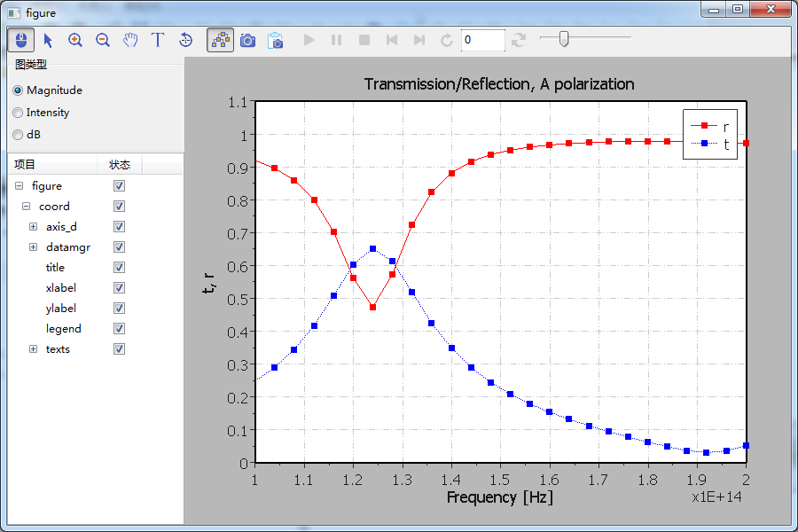Click the camera snapshot icon

pyautogui.click(x=248, y=40)
